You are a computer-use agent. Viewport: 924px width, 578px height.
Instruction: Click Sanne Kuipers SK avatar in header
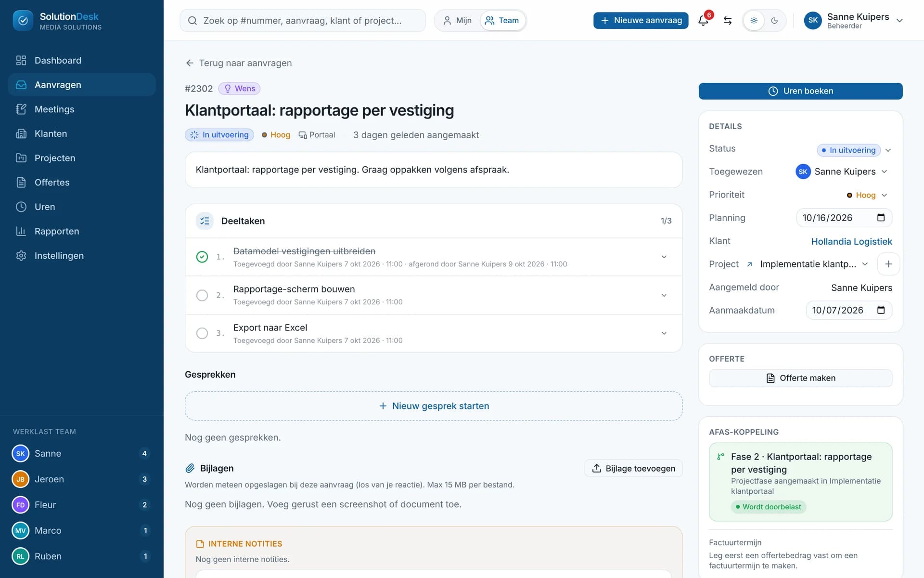tap(813, 20)
